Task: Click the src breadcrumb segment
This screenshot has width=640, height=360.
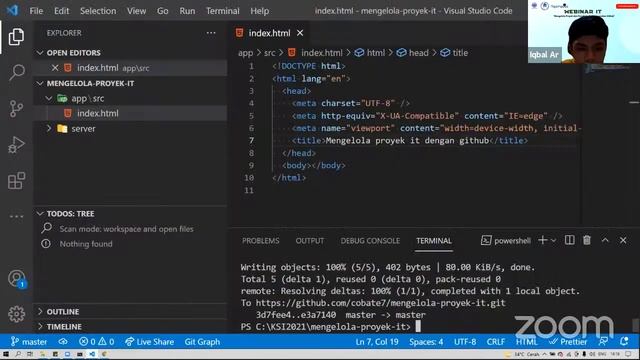Action: [x=269, y=53]
